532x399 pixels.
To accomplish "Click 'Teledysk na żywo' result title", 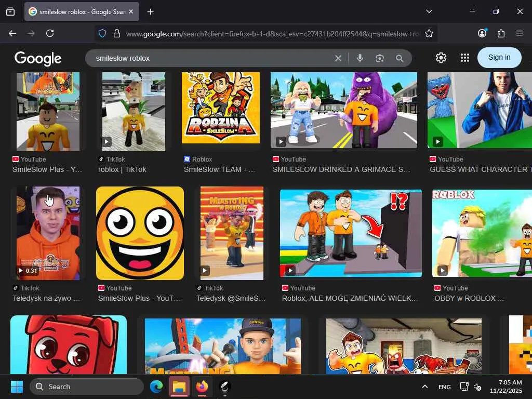I will click(46, 298).
